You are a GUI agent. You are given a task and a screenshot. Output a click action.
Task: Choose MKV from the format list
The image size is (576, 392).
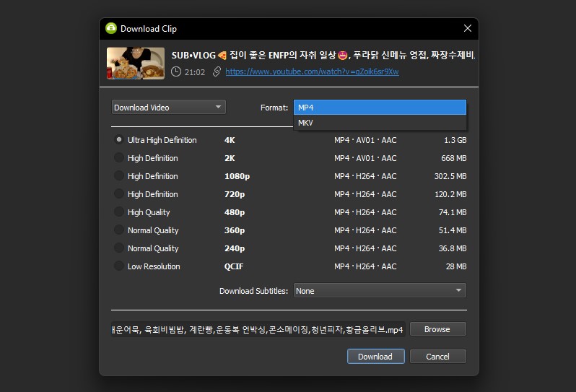380,123
